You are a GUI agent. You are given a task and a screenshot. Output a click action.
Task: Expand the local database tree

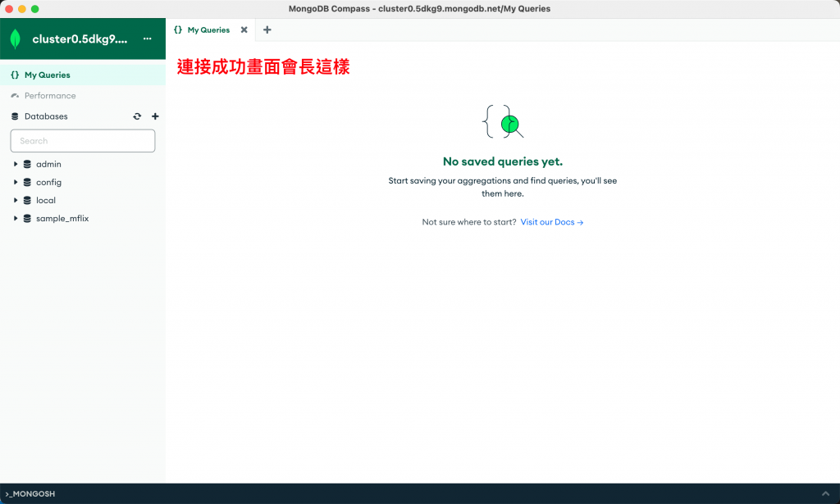pos(16,201)
